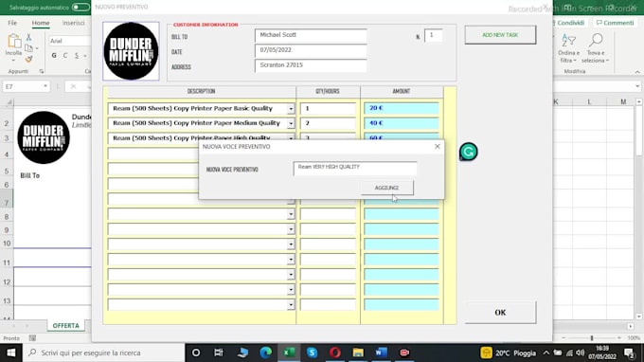Click the quantity field showing 2
This screenshot has width=644, height=362.
click(328, 123)
